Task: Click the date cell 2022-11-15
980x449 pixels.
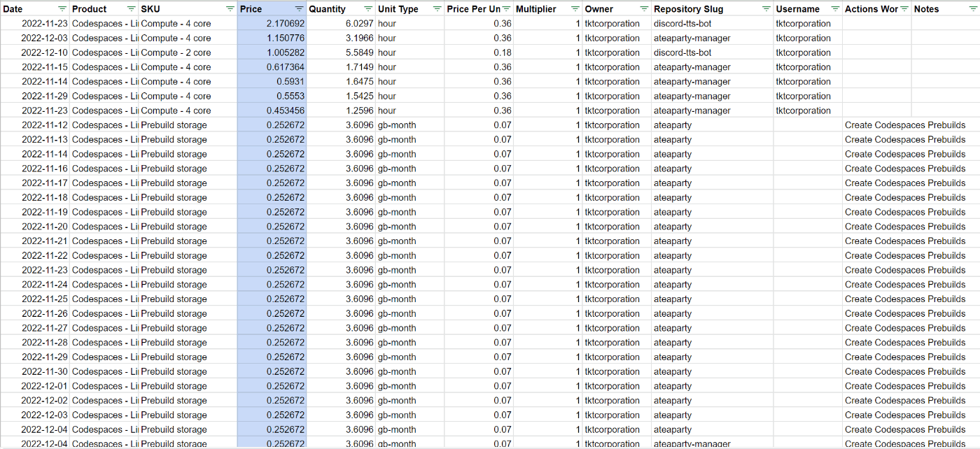Action: pos(35,67)
